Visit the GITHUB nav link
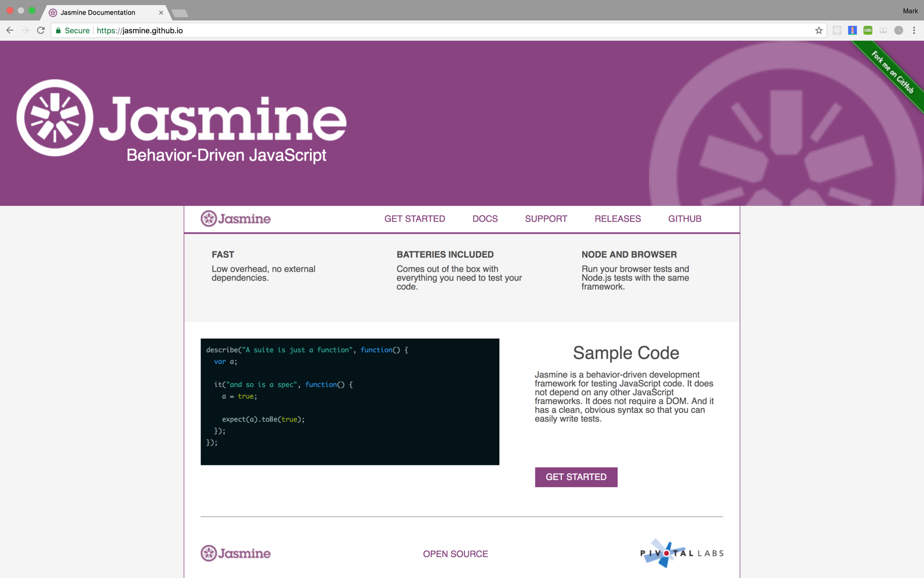Screen dimensions: 924x578 [684, 219]
